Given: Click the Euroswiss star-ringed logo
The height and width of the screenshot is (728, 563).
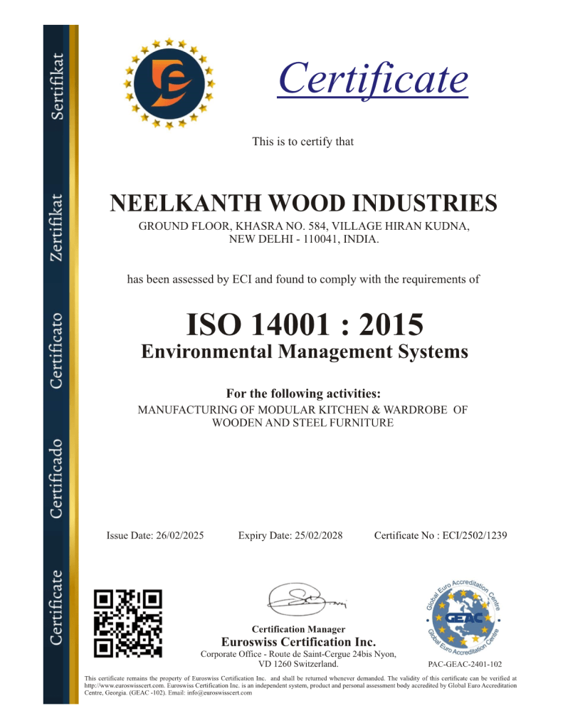Looking at the screenshot, I should point(169,84).
